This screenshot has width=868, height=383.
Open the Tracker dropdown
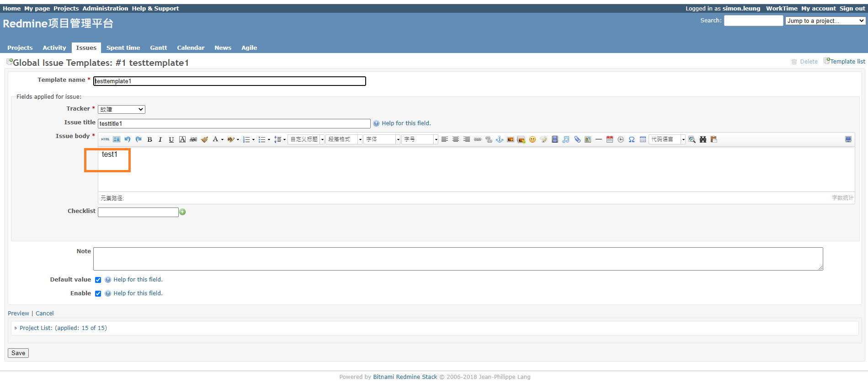122,110
